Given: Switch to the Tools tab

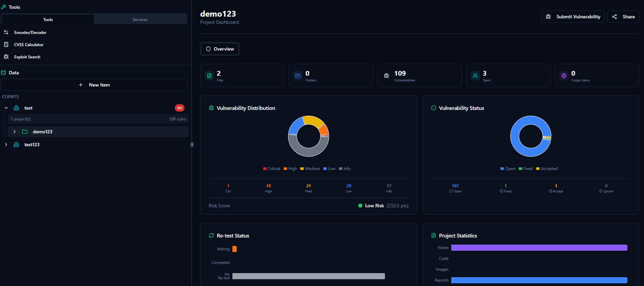Looking at the screenshot, I should (48, 19).
